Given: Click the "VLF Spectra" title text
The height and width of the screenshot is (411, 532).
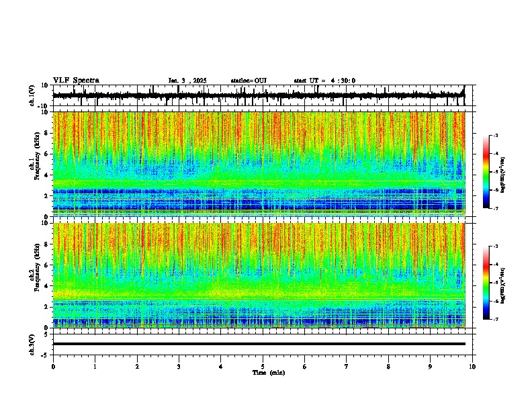Looking at the screenshot, I should pos(76,81).
